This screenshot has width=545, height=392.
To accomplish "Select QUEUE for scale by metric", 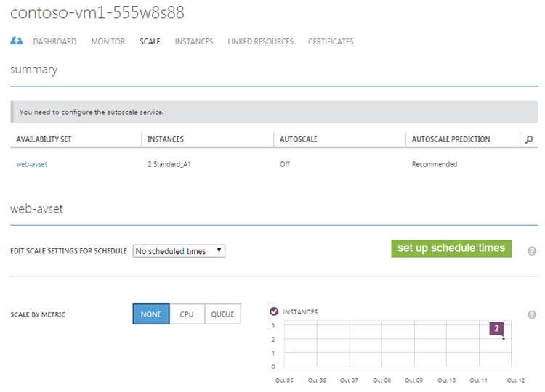I will 222,314.
